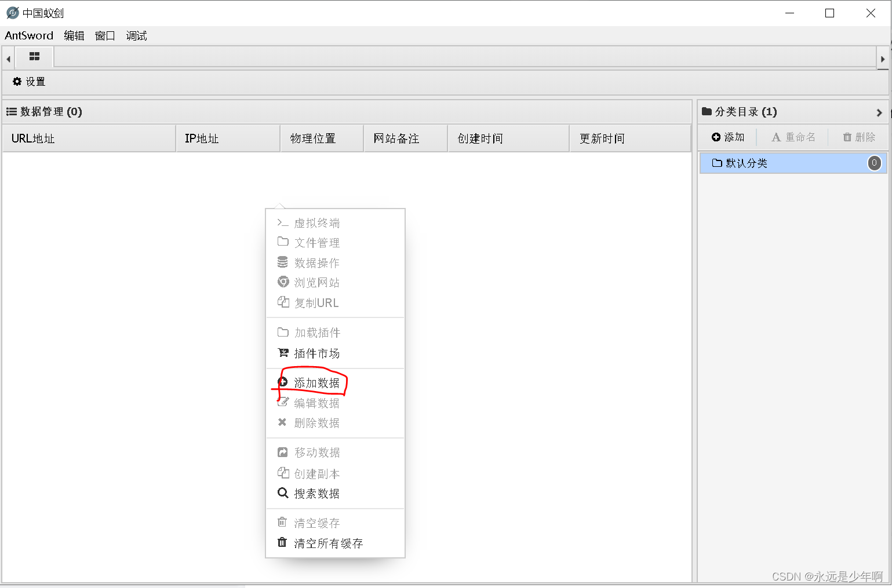The width and height of the screenshot is (892, 588).
Task: Click the 数据管理 list icon
Action: click(12, 111)
